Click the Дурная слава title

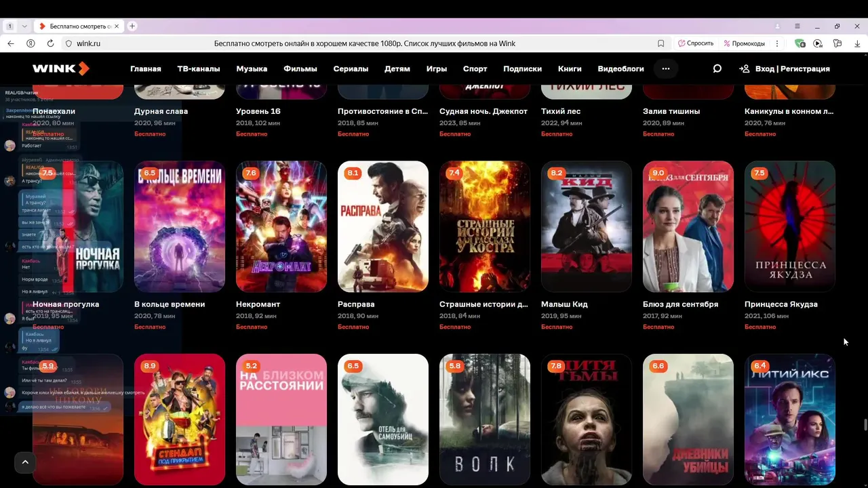tap(161, 111)
